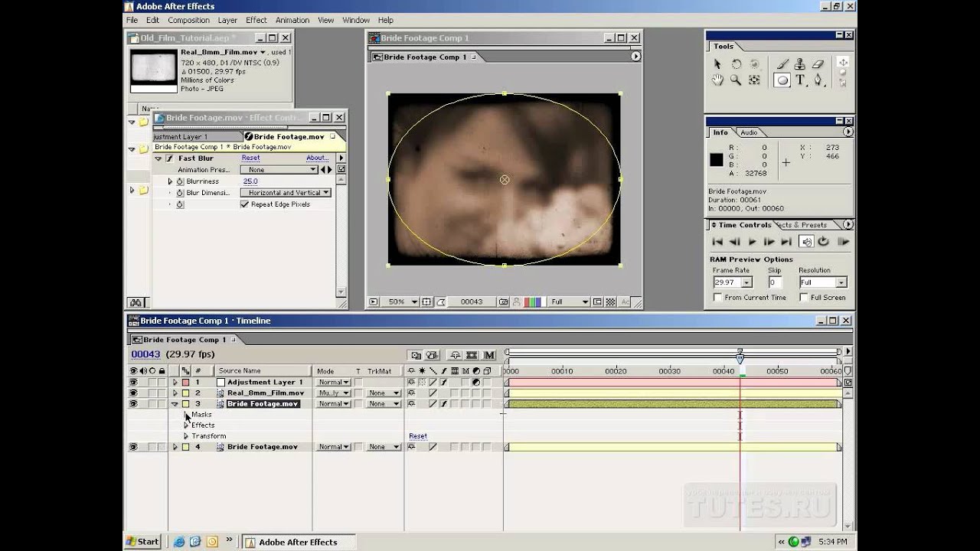Open the Animation Presets dropdown

(x=279, y=170)
